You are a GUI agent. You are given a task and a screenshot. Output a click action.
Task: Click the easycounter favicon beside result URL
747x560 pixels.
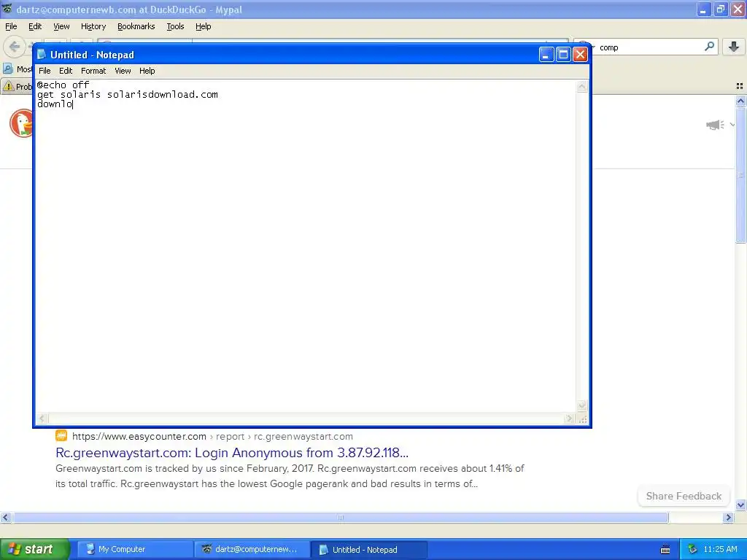tap(61, 436)
